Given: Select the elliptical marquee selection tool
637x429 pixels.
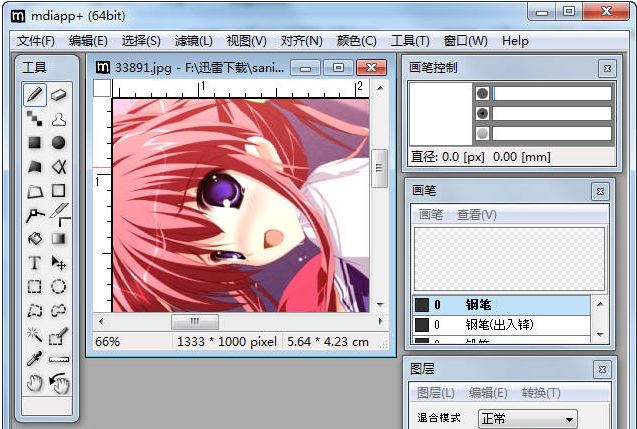Looking at the screenshot, I should click(x=58, y=287).
